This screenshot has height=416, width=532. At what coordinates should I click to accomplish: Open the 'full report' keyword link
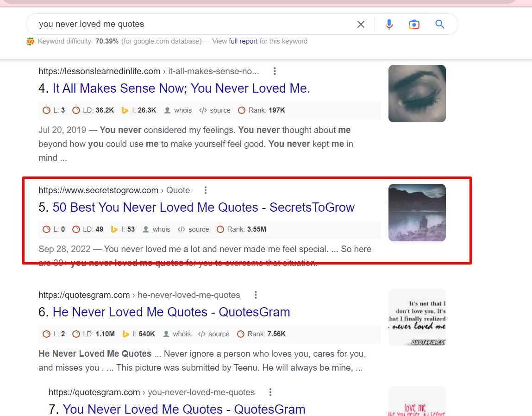point(243,41)
